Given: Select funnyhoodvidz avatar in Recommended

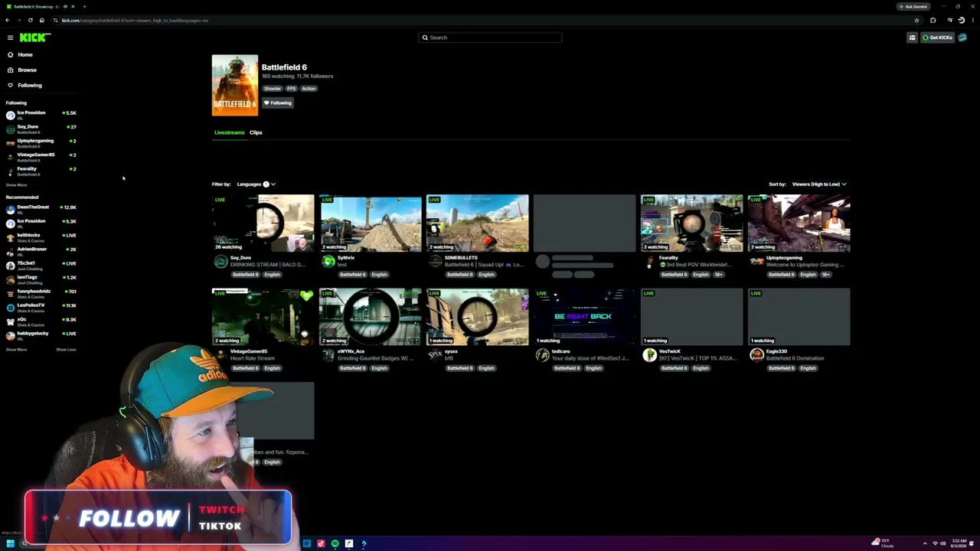Looking at the screenshot, I should tap(10, 293).
